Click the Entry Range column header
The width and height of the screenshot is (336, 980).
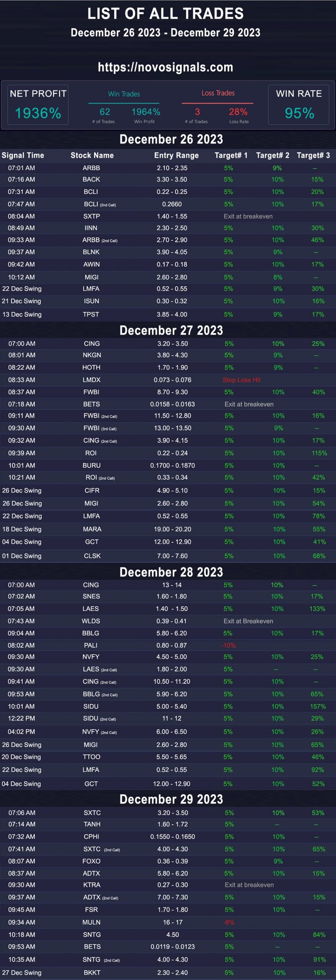tap(176, 155)
